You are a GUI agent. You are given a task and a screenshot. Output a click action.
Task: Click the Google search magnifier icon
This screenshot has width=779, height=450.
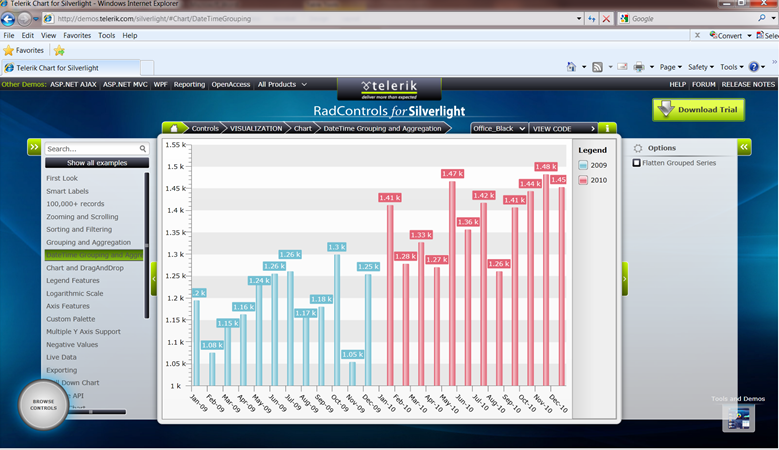click(x=762, y=18)
